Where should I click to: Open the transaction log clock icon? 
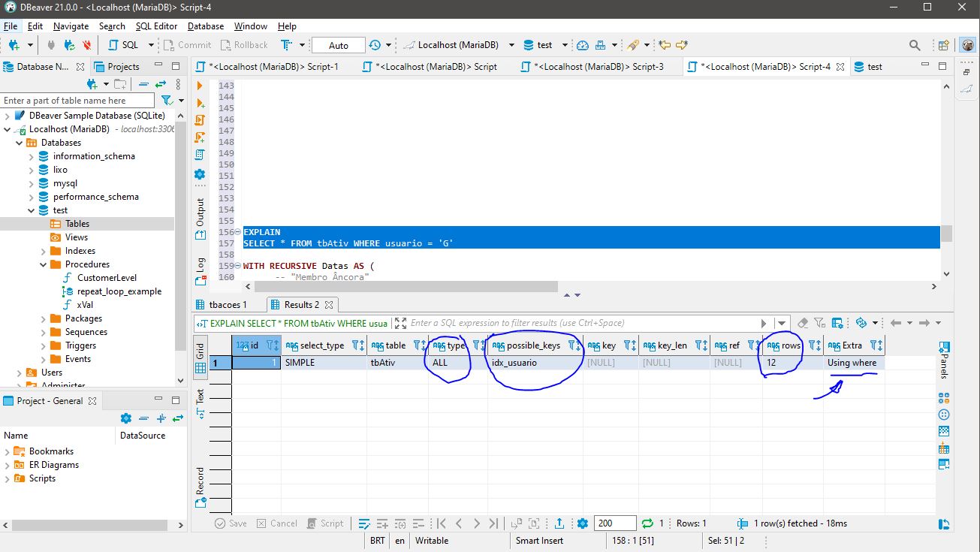375,45
